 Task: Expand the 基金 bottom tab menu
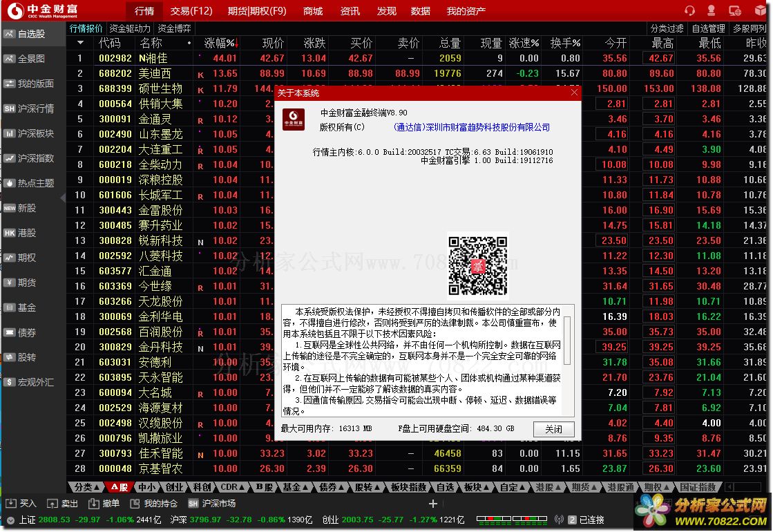tap(296, 487)
